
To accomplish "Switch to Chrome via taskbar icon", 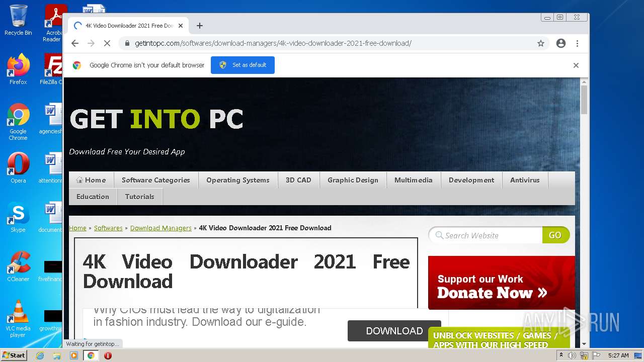I will (x=91, y=355).
